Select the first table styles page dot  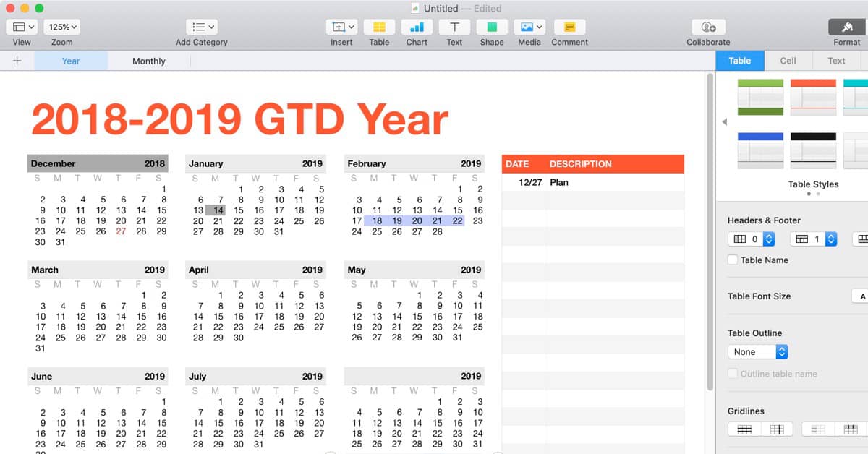(x=809, y=194)
